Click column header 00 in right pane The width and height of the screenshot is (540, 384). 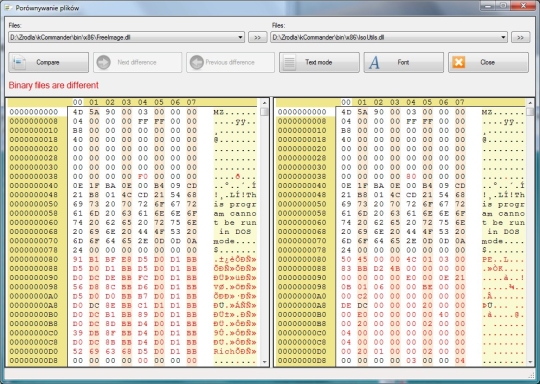tap(346, 102)
